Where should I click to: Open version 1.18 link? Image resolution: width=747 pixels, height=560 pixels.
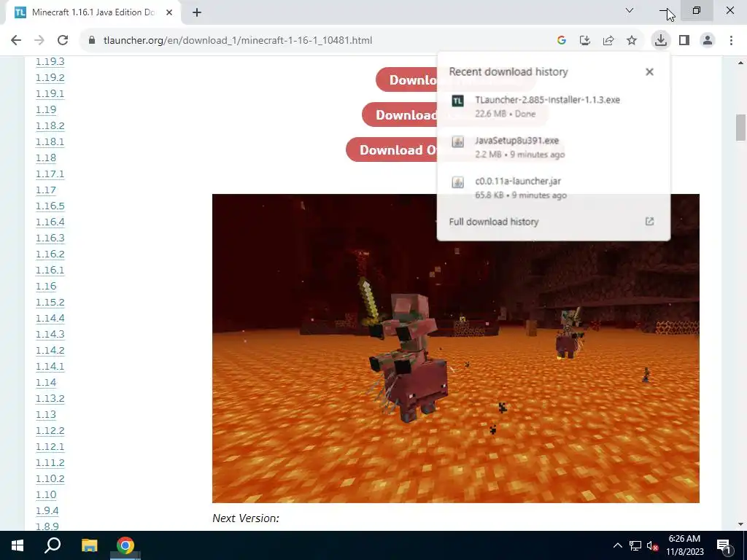pyautogui.click(x=46, y=157)
